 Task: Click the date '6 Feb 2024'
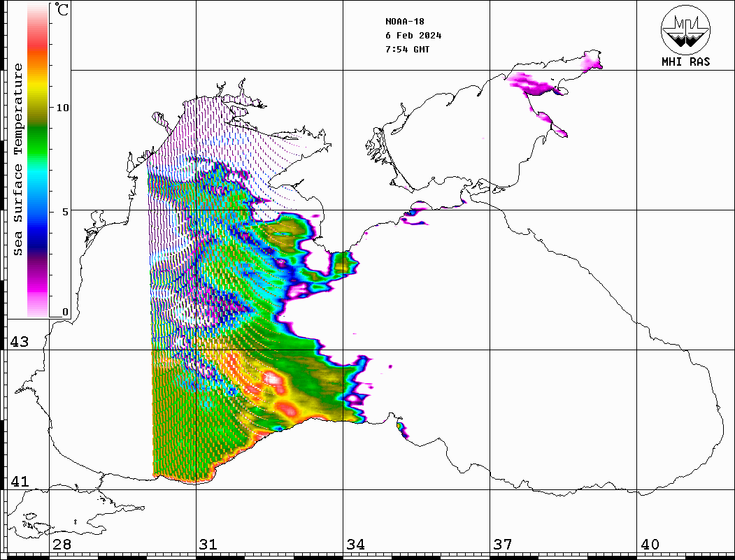point(413,36)
